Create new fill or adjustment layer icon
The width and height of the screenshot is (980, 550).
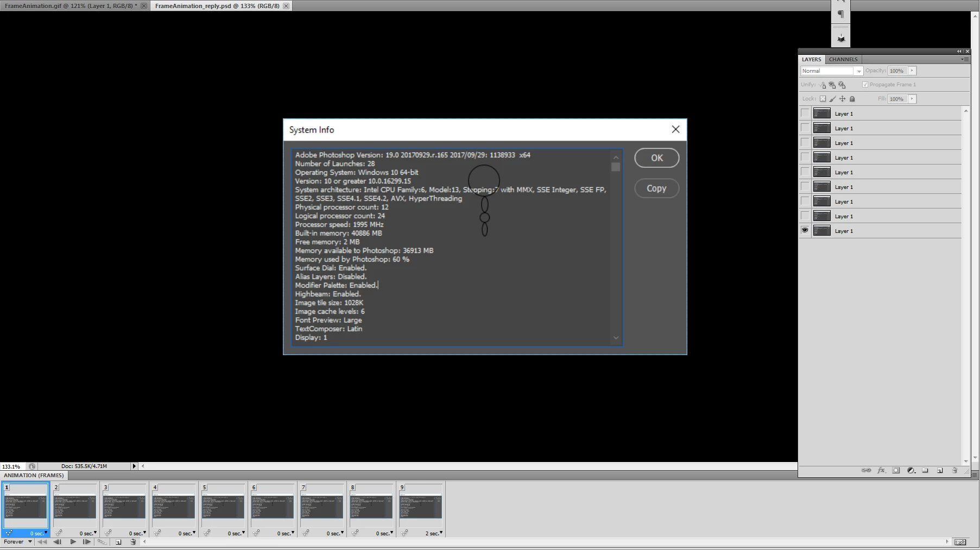(911, 470)
